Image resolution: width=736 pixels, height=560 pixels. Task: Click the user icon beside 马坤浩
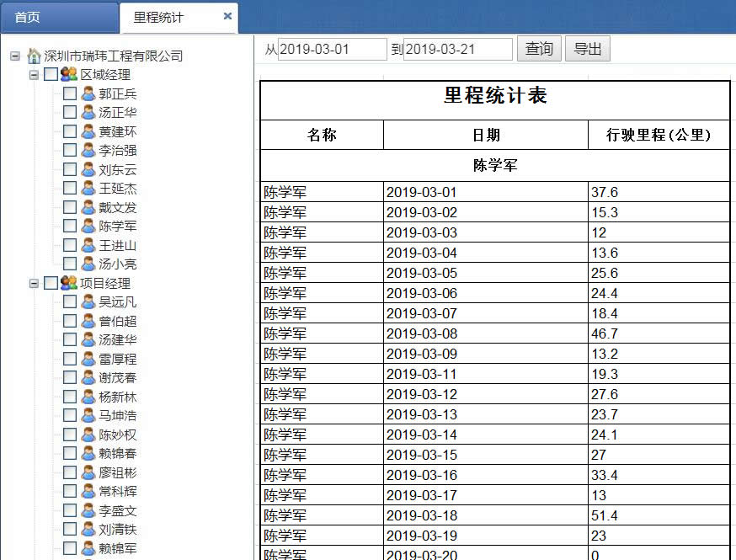coord(88,415)
